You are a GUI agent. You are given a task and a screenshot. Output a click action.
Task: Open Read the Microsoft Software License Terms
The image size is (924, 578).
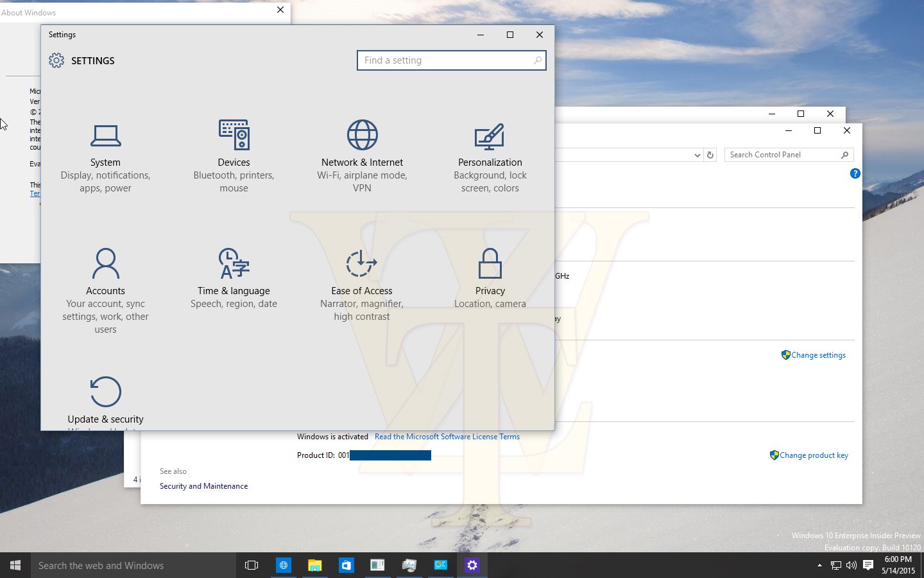(x=447, y=437)
